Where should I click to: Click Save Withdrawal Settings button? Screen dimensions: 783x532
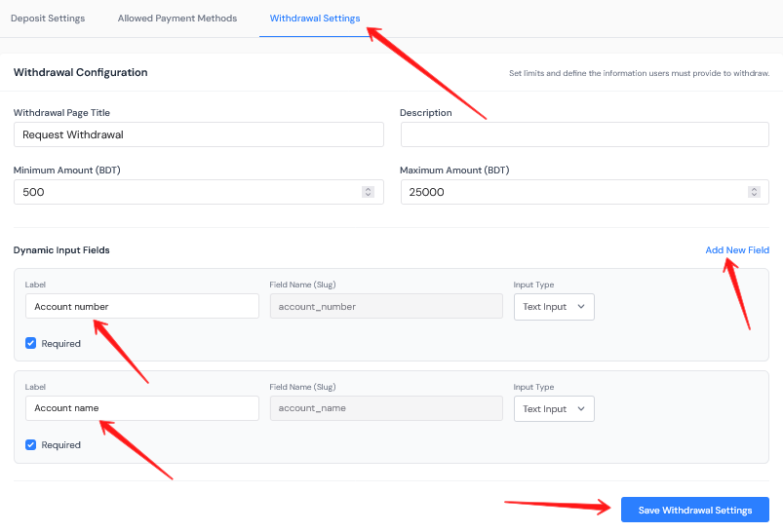(x=695, y=510)
